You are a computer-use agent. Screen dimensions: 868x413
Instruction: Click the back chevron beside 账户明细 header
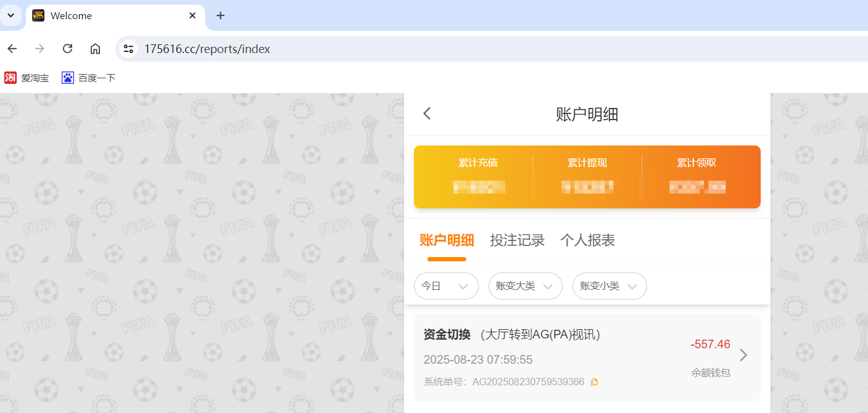click(426, 113)
